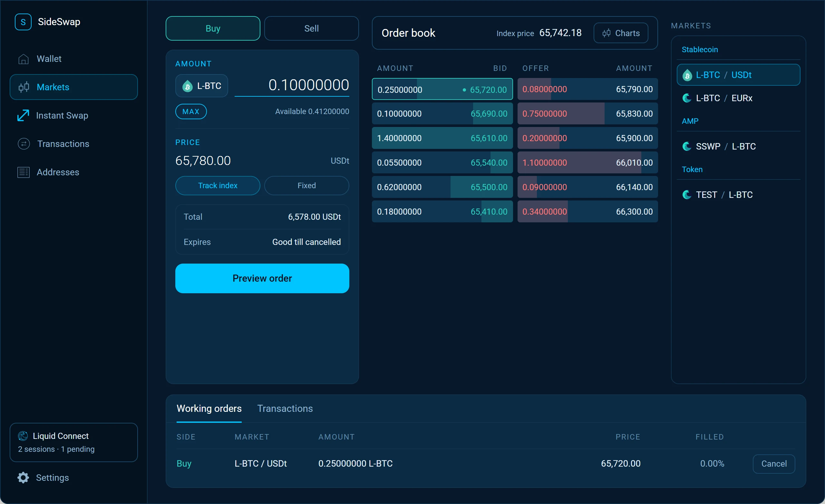
Task: Click the candlestick icon on Charts button
Action: click(607, 33)
